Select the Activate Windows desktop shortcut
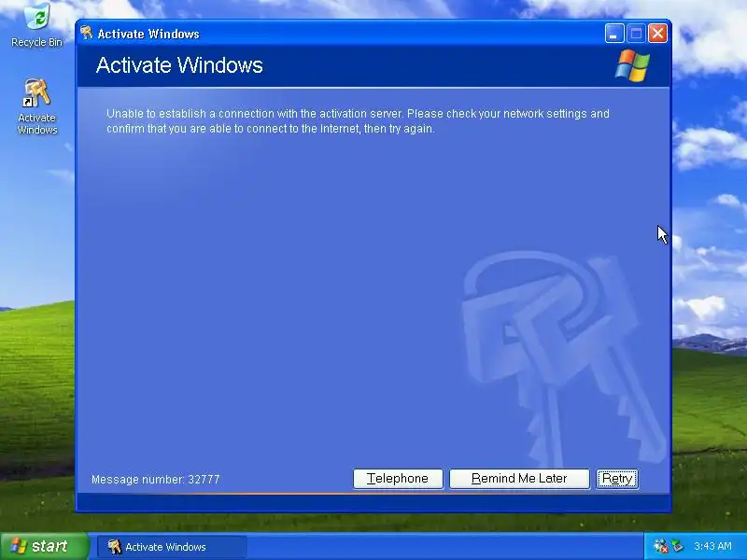The width and height of the screenshot is (747, 560). coord(37,106)
